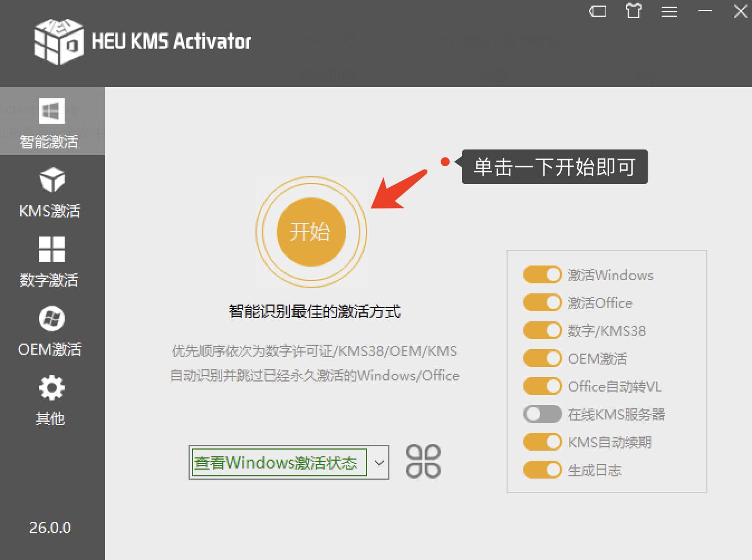Click the HEU KMS Activator cube logo
This screenshot has width=752, height=560.
point(59,42)
